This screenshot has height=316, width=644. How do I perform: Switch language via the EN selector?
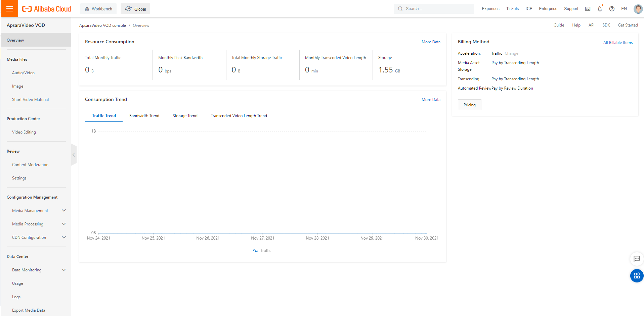tap(624, 9)
